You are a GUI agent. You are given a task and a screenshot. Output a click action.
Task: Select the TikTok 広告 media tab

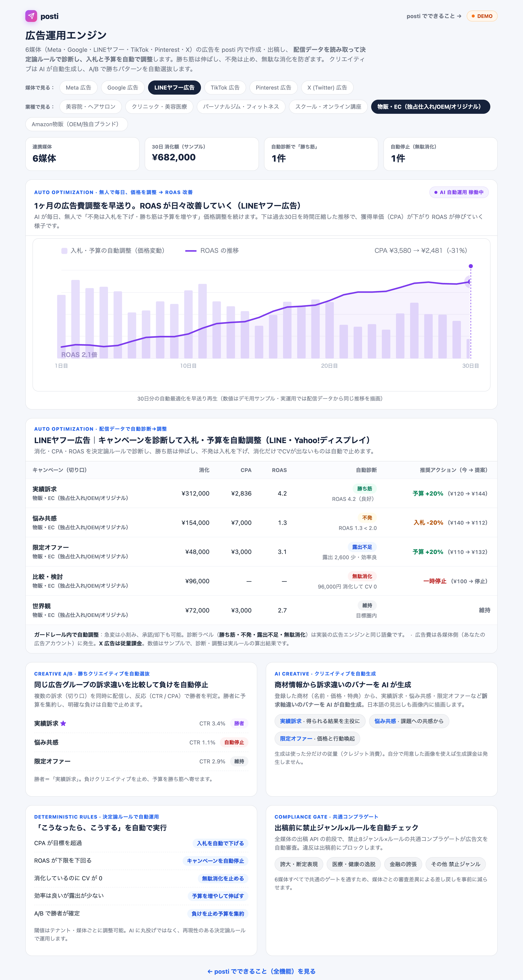(225, 87)
